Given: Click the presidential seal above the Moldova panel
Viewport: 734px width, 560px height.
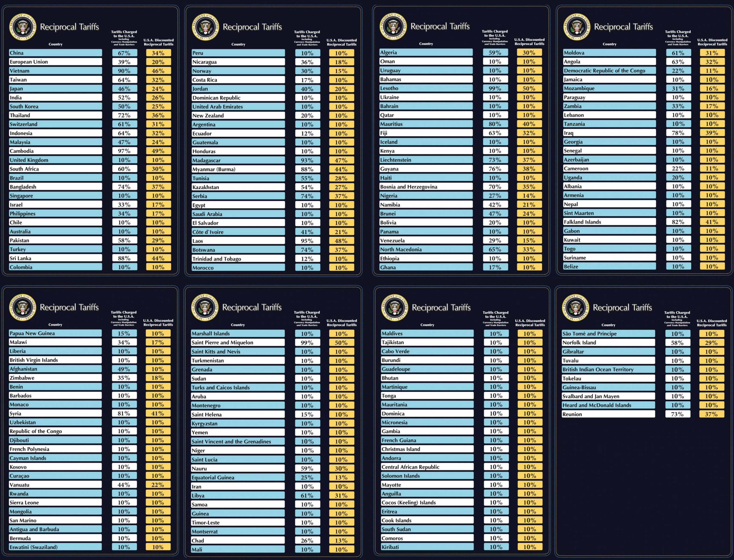Looking at the screenshot, I should (x=577, y=27).
